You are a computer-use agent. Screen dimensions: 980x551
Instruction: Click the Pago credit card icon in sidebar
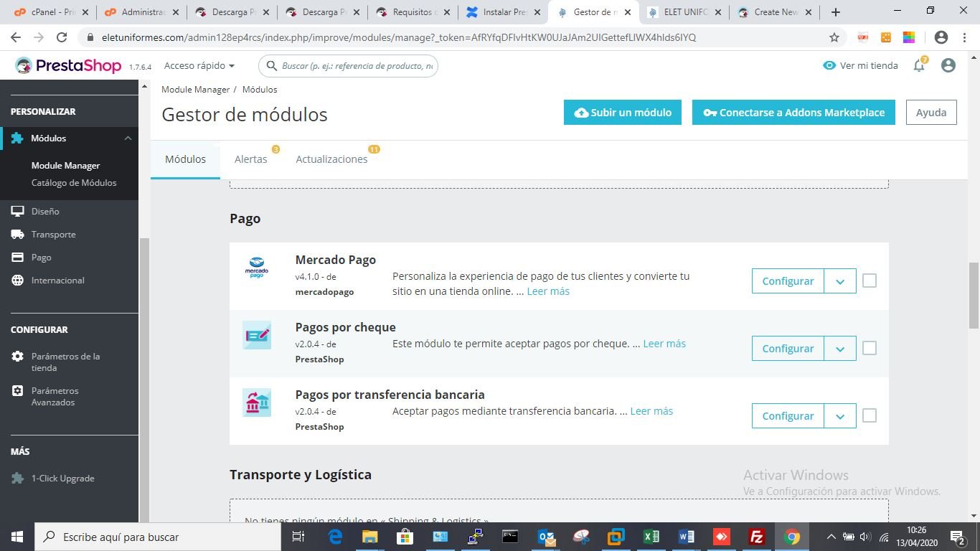18,258
